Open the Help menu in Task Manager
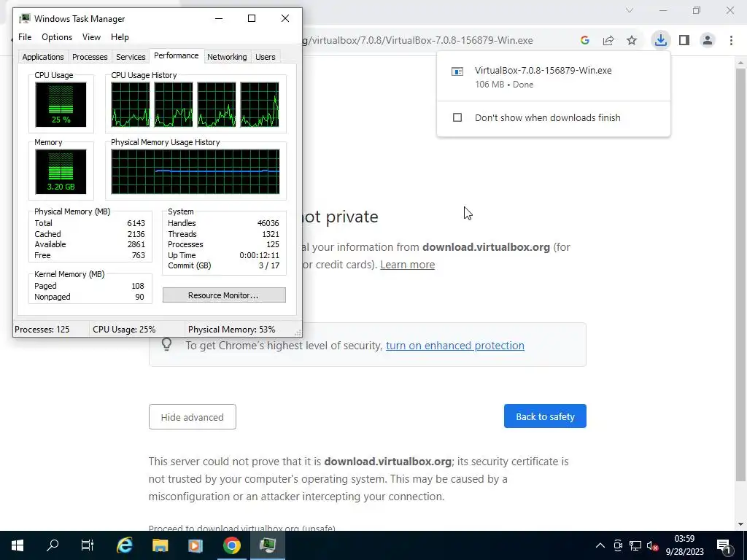Screen dimensions: 747x560 (x=120, y=37)
